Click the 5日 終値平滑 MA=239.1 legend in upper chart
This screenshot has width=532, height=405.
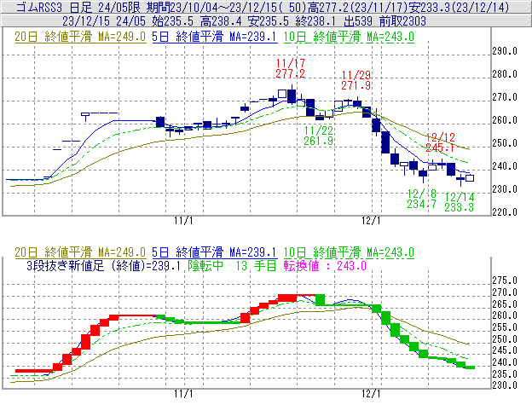(x=215, y=37)
